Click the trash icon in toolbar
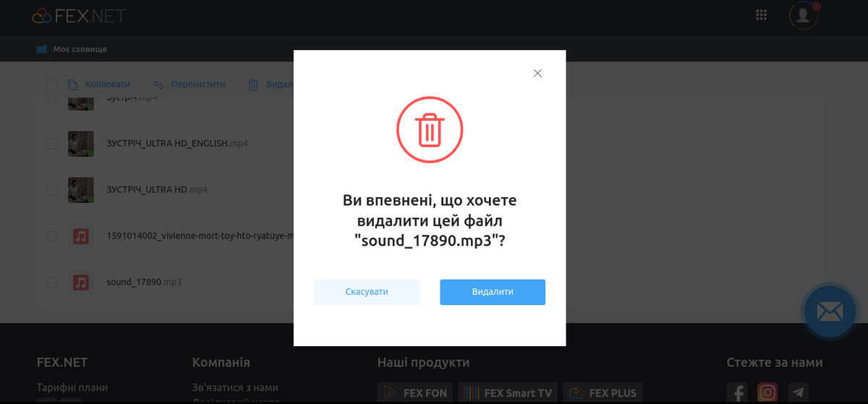 point(253,85)
